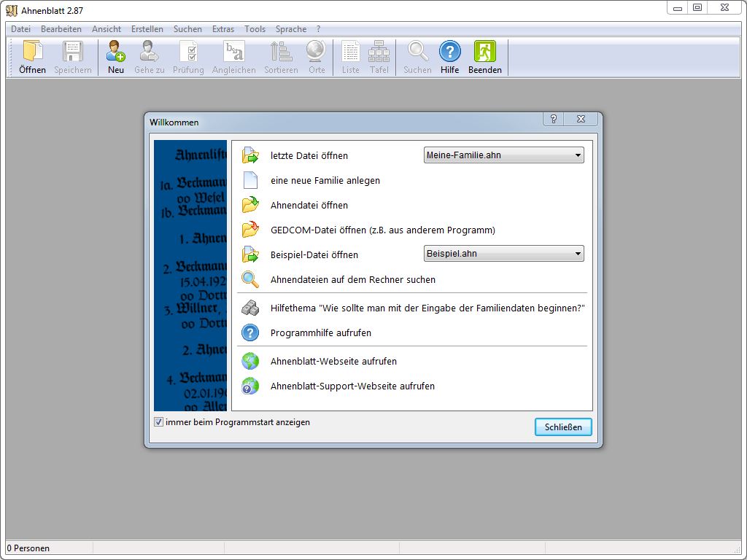
Task: Expand the Meine-Familie.ahn dropdown
Action: click(x=578, y=155)
